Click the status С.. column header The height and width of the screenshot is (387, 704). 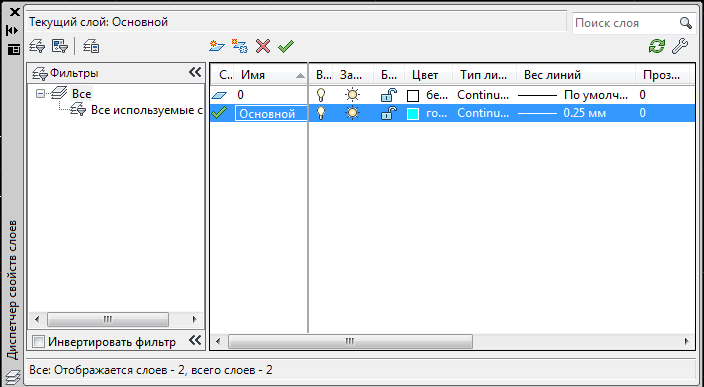point(222,75)
